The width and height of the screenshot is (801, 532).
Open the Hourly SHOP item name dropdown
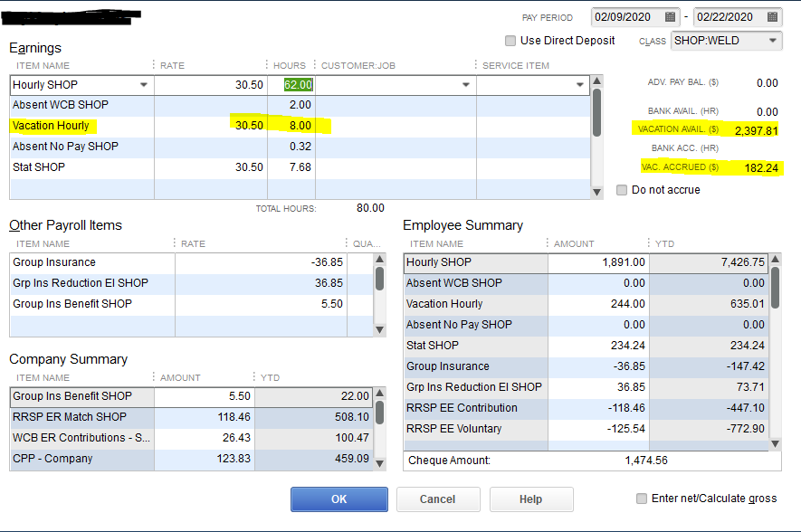tap(143, 83)
